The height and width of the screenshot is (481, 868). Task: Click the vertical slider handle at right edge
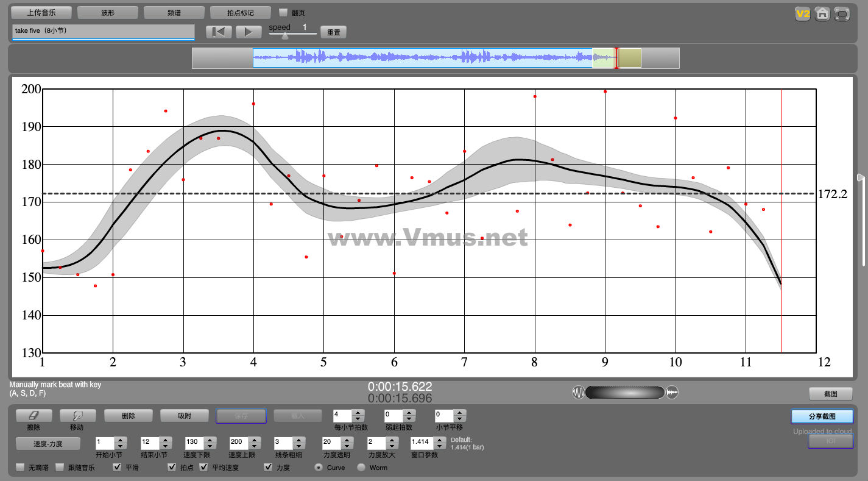861,177
